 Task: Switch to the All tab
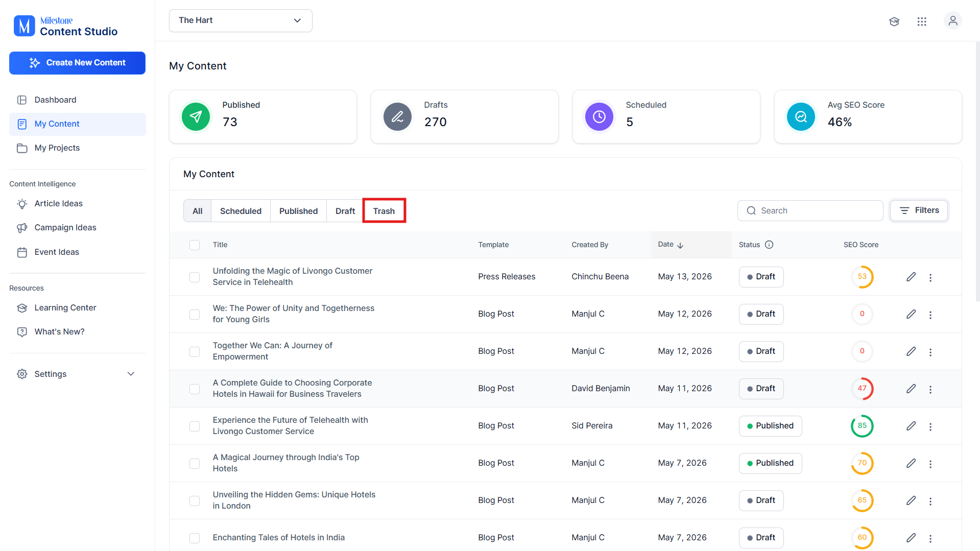(198, 211)
